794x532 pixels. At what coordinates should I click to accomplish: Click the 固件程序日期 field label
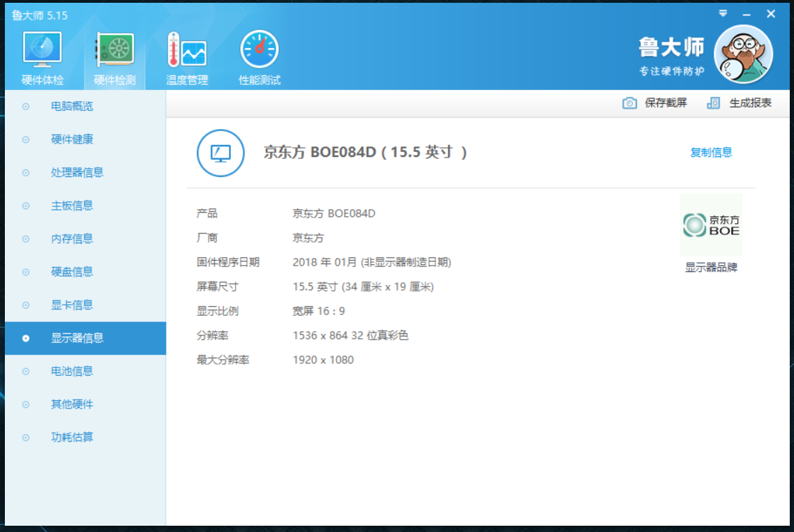pos(228,262)
